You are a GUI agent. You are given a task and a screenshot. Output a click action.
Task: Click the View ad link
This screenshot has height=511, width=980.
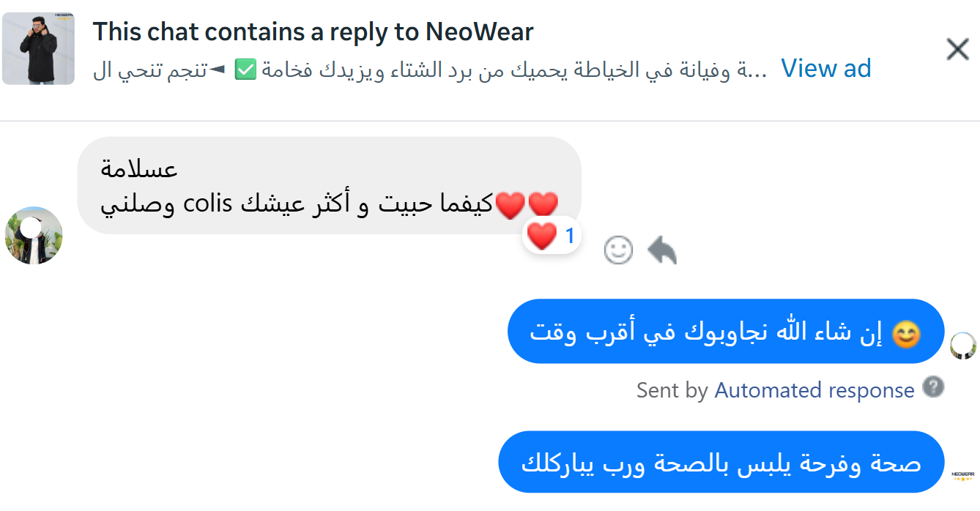[825, 68]
